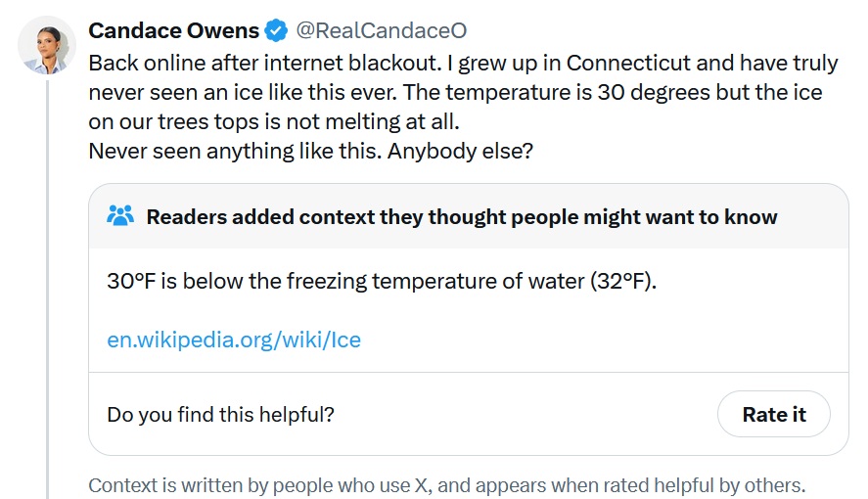Click "Back online after internet blackout" sentence
Viewport: 868px width, 499px height.
click(x=264, y=63)
